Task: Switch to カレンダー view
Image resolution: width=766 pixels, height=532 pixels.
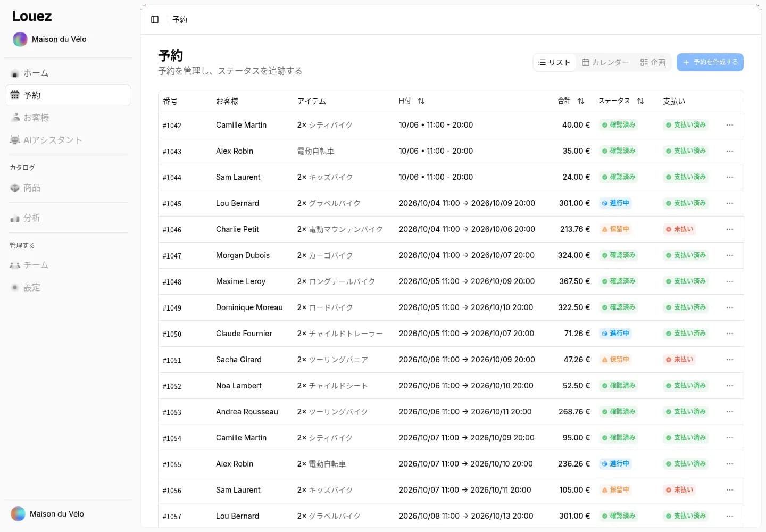Action: [605, 62]
